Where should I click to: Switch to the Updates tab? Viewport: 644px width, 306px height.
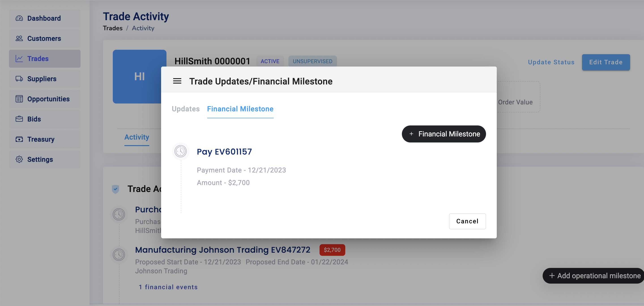coord(186,109)
